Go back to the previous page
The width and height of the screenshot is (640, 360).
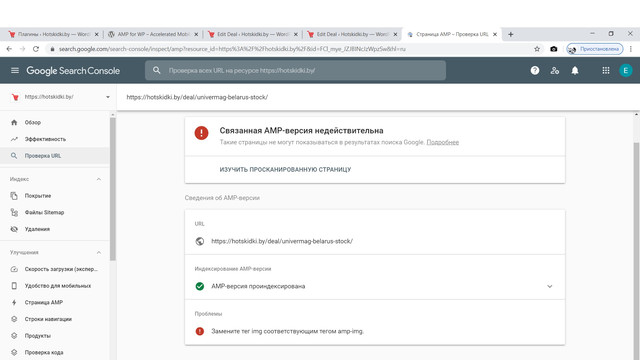click(x=9, y=49)
